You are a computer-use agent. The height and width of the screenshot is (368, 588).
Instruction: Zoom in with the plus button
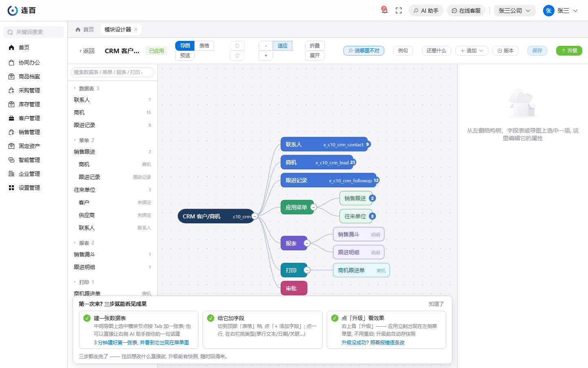[x=266, y=56]
